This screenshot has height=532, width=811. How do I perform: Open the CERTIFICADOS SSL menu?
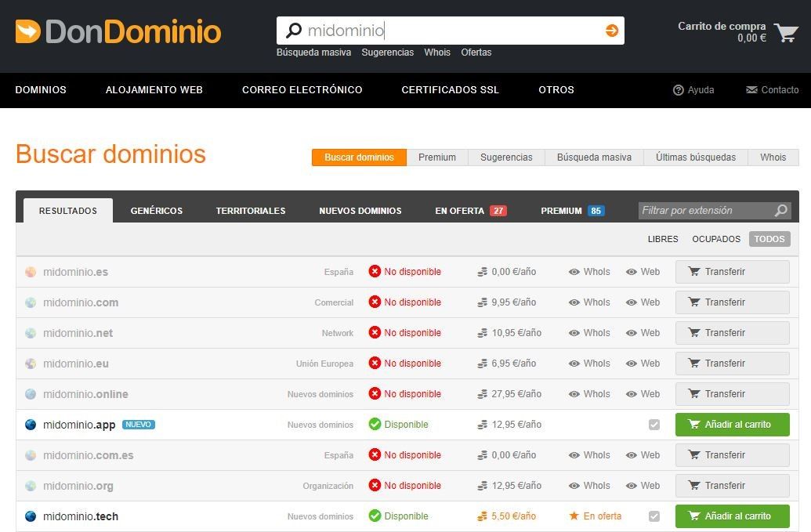pyautogui.click(x=451, y=89)
